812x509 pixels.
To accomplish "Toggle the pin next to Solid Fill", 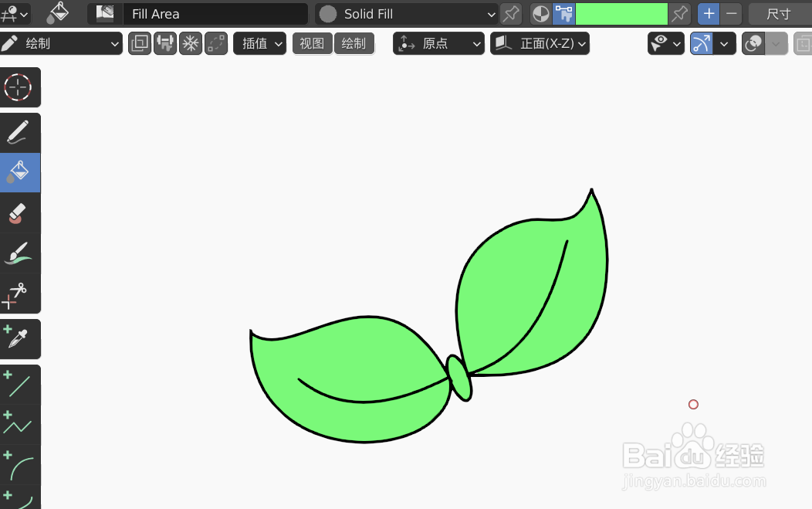I will point(511,14).
